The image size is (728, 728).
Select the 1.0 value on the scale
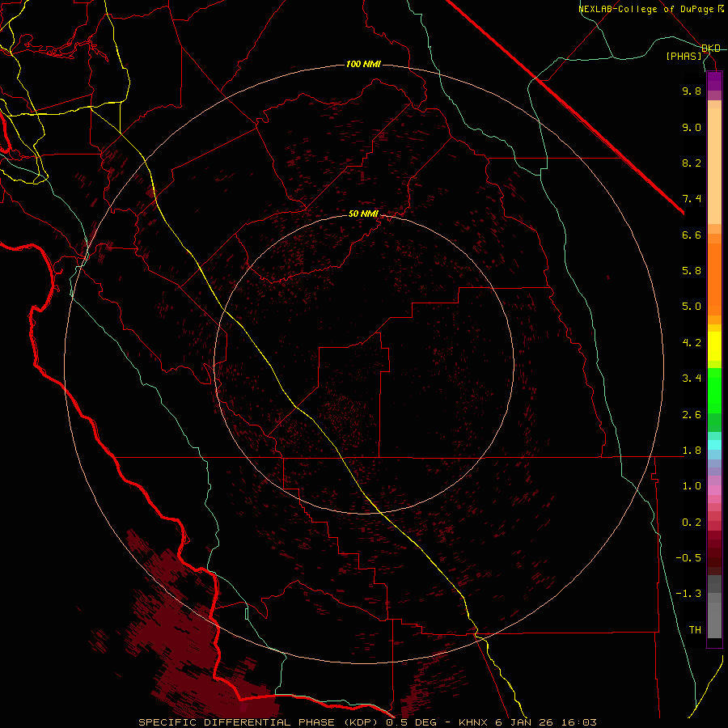pyautogui.click(x=692, y=486)
